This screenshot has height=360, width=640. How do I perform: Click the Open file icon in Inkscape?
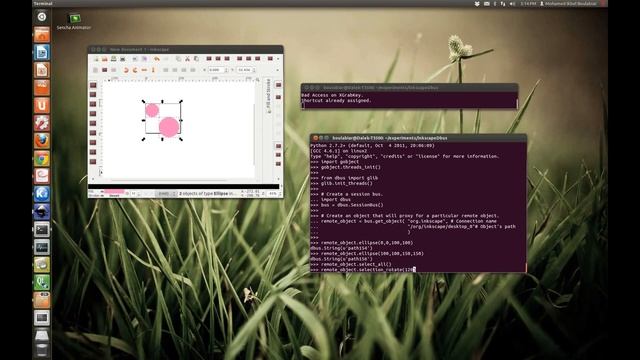click(104, 59)
